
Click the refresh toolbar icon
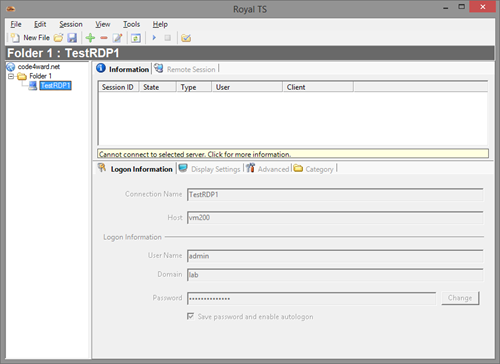click(x=136, y=38)
